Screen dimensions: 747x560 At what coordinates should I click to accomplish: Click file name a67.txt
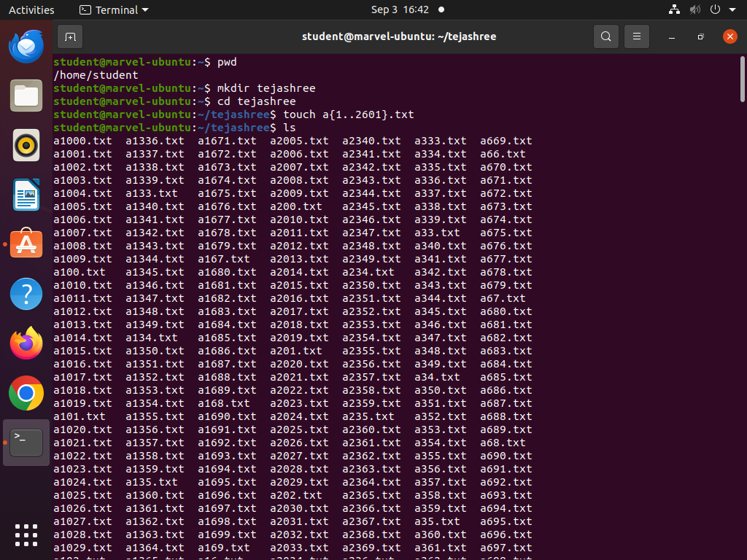[503, 298]
